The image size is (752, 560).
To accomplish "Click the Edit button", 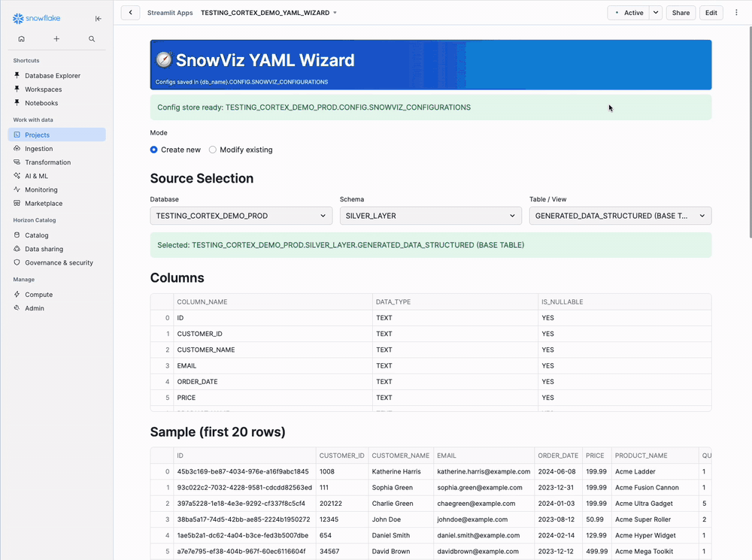I will [x=711, y=13].
